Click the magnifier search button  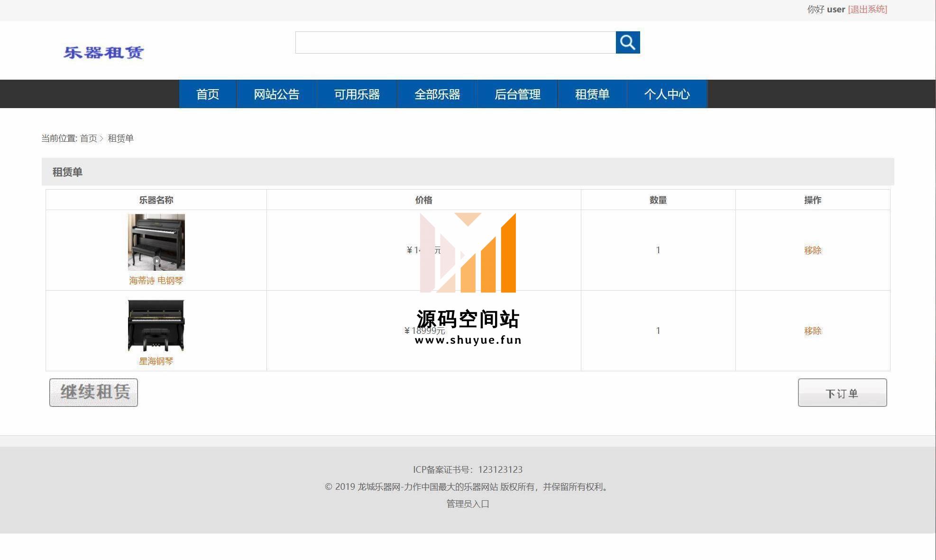628,43
